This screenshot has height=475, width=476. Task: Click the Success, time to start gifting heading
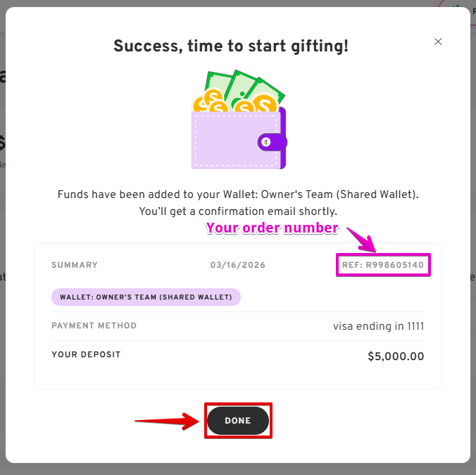(231, 47)
